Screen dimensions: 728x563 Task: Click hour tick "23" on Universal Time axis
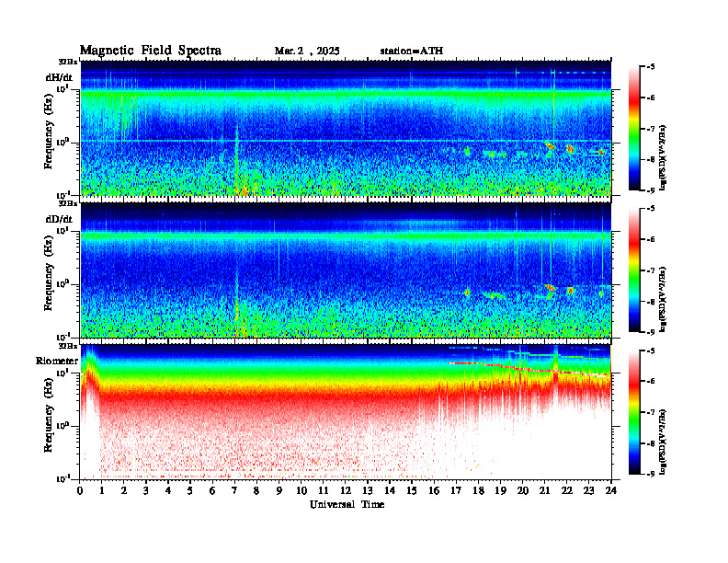click(588, 490)
